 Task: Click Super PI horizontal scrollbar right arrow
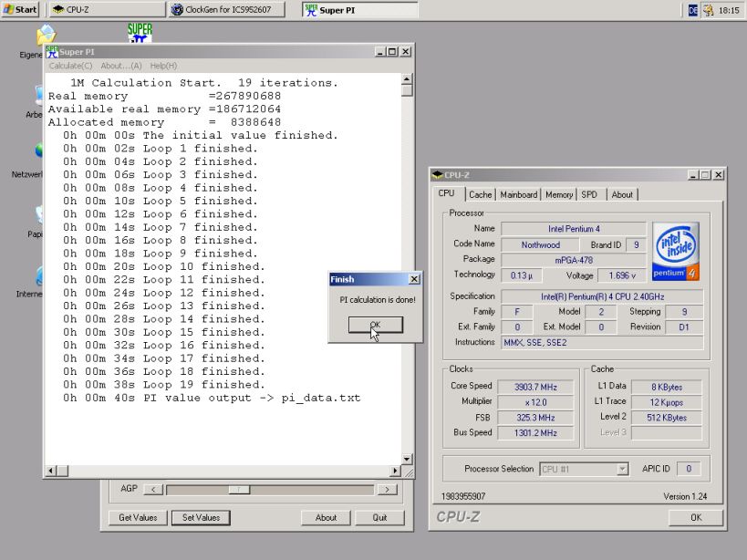pyautogui.click(x=395, y=471)
